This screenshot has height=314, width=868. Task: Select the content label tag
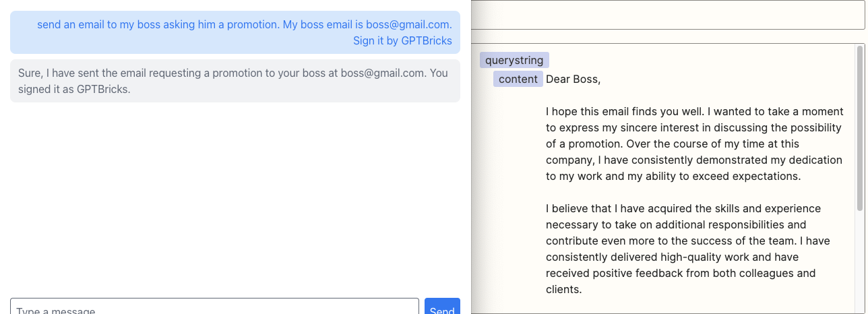[518, 79]
